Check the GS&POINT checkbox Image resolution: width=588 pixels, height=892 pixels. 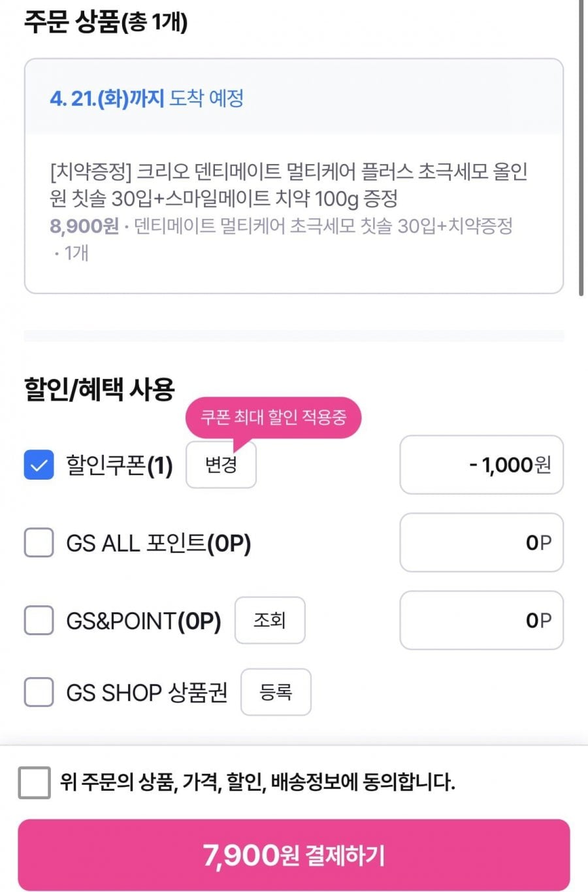(39, 620)
